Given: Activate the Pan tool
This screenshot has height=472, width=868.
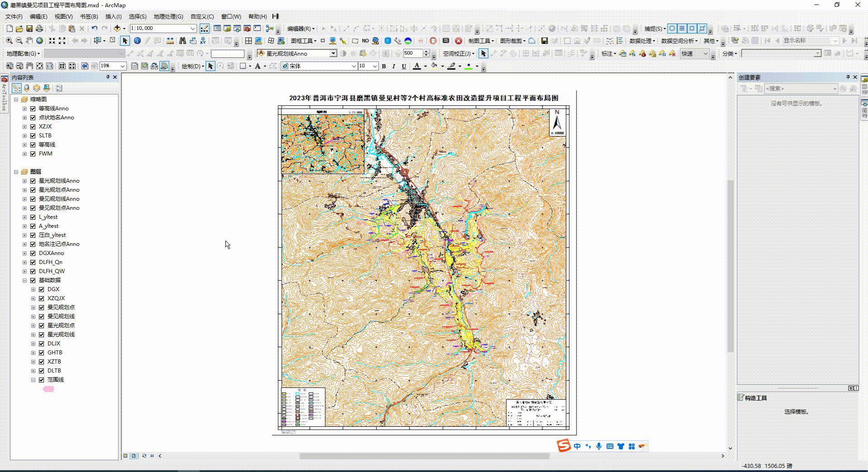Looking at the screenshot, I should pyautogui.click(x=29, y=41).
